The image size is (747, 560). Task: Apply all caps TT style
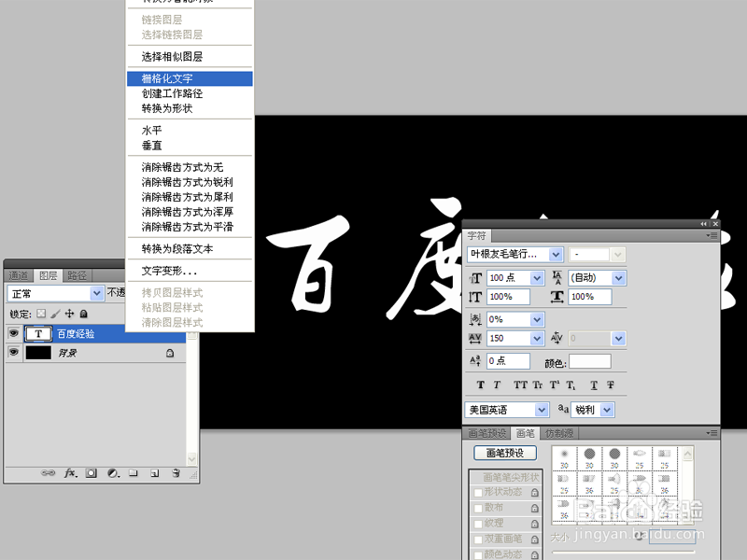click(520, 385)
